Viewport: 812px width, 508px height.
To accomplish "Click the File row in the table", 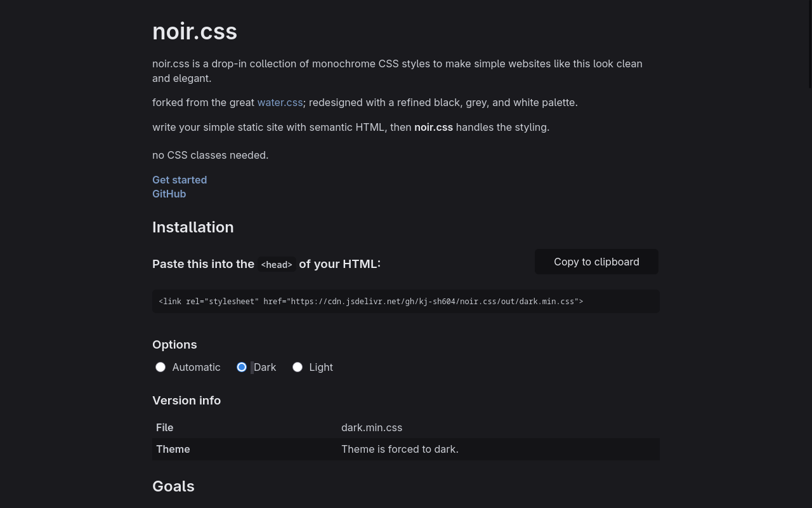I will pyautogui.click(x=164, y=427).
